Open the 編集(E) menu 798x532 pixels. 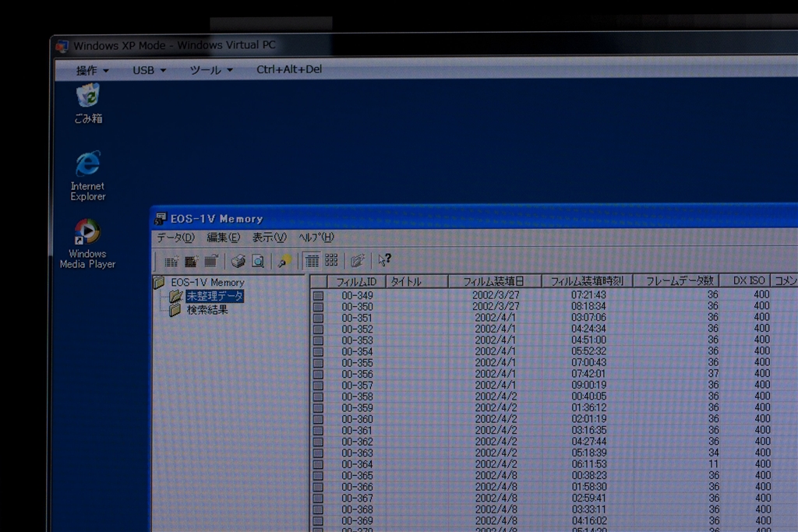(223, 238)
